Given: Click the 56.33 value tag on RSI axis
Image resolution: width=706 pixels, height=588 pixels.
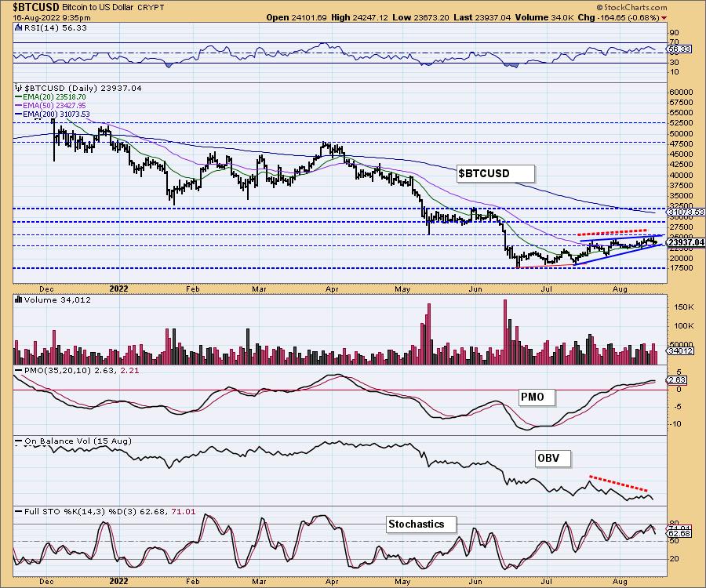Looking at the screenshot, I should 680,49.
